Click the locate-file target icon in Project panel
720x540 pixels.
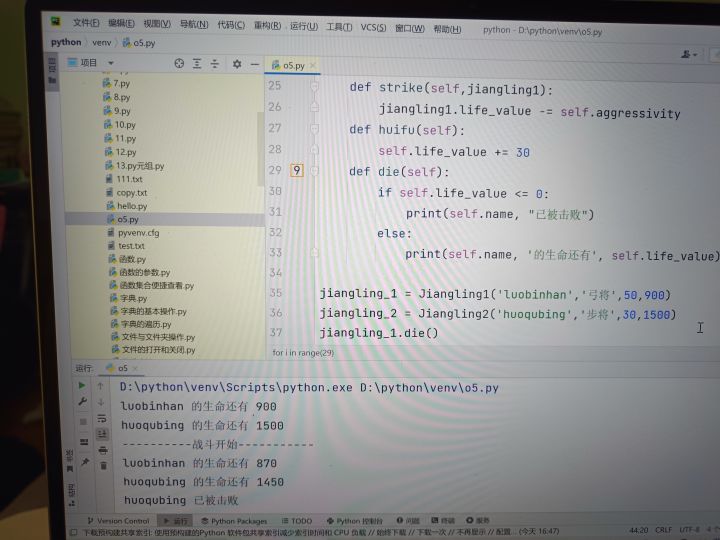[x=179, y=63]
